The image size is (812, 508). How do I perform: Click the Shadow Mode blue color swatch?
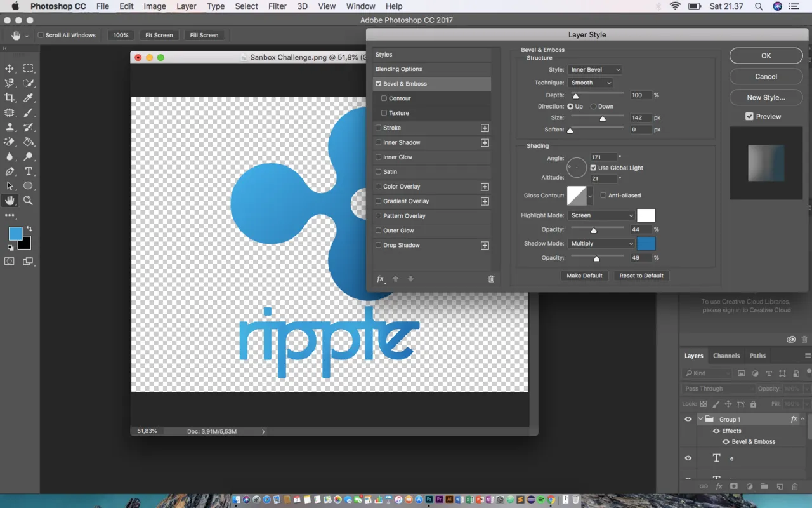click(x=646, y=243)
